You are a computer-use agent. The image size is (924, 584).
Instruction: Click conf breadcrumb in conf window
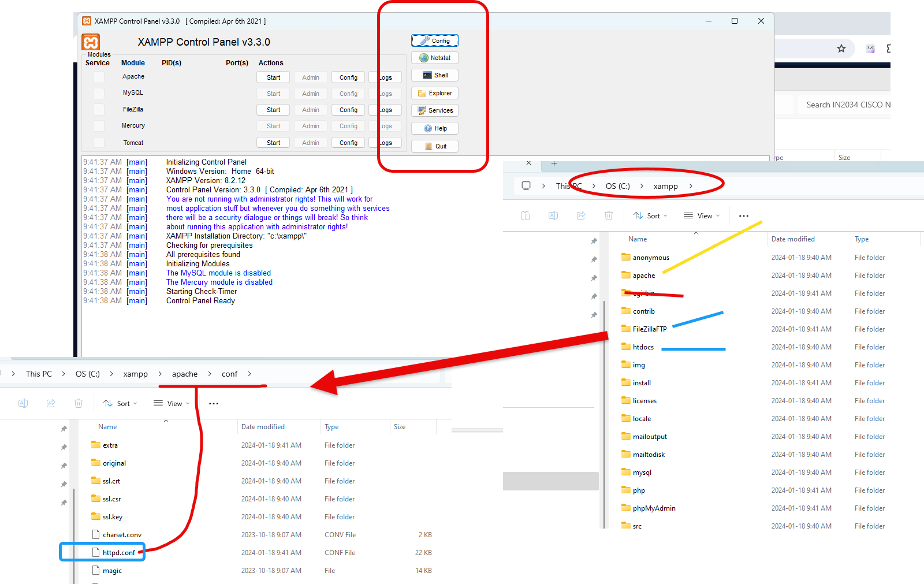pos(229,374)
